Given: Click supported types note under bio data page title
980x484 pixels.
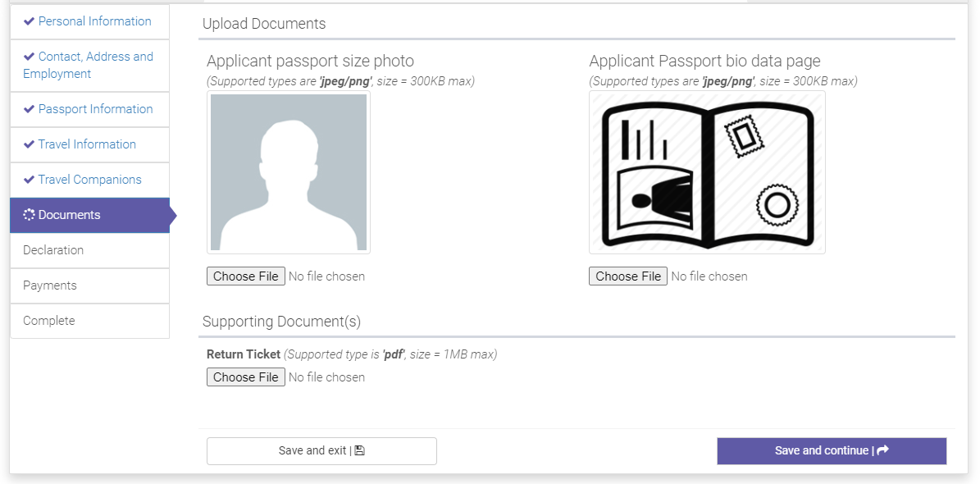Looking at the screenshot, I should (x=723, y=81).
